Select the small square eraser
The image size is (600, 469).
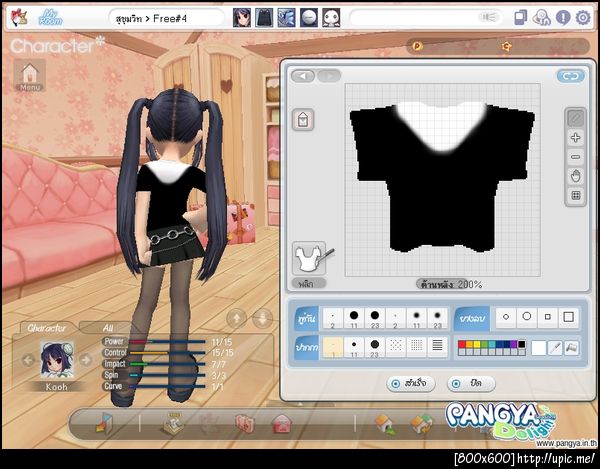coord(548,318)
